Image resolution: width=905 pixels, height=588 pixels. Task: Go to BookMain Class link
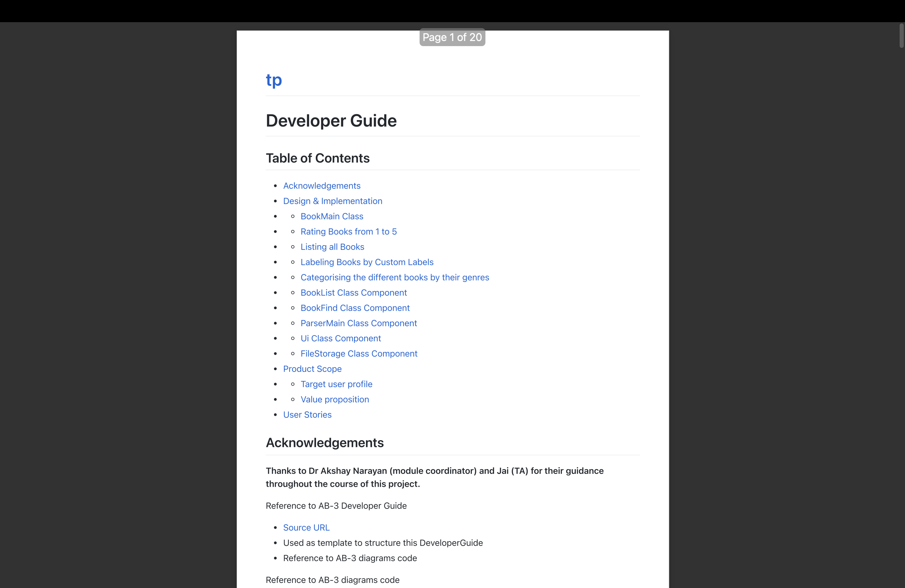332,216
